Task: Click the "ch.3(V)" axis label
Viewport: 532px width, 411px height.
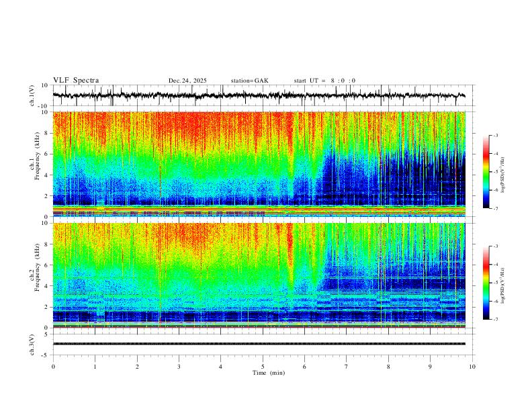Action: 32,345
